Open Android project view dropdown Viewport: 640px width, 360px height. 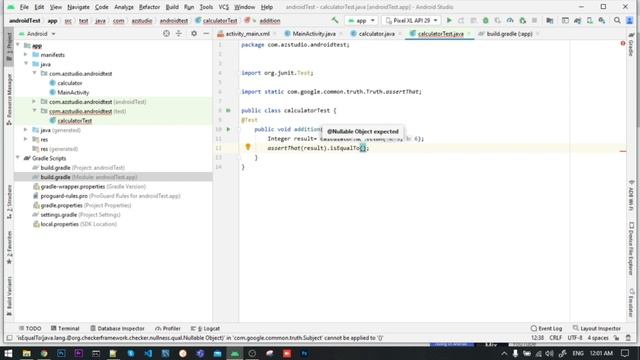[x=37, y=33]
